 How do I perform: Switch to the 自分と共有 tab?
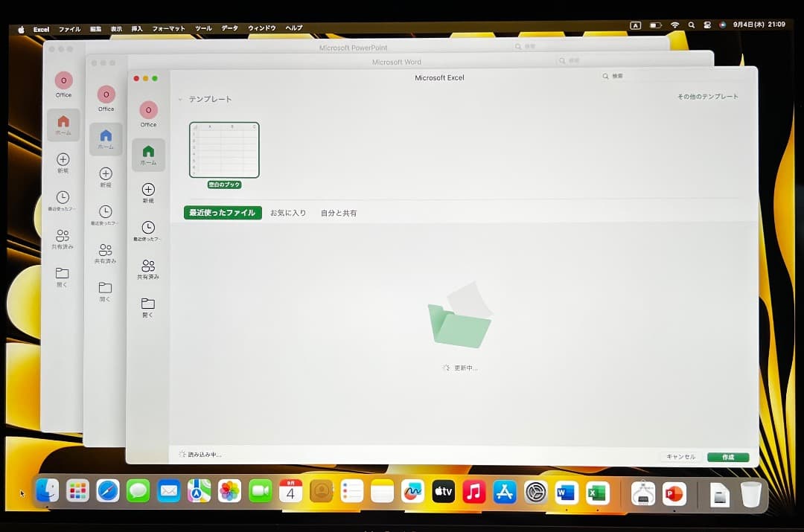coord(339,213)
